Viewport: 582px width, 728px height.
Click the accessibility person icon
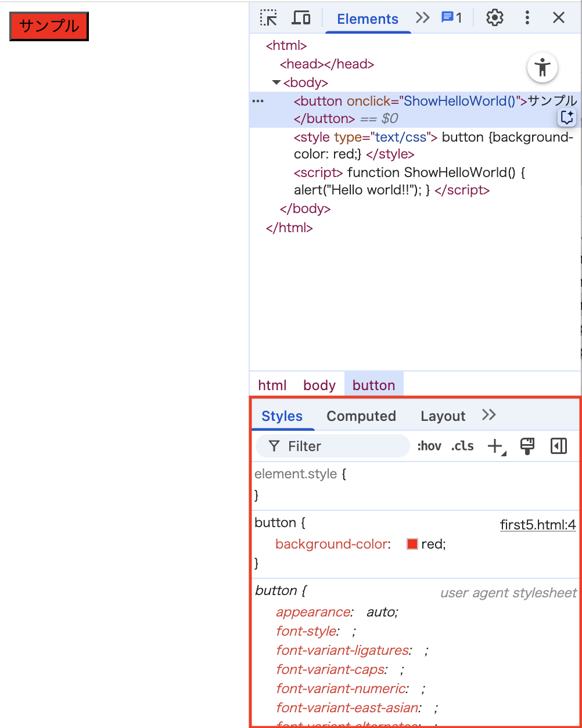(x=542, y=68)
